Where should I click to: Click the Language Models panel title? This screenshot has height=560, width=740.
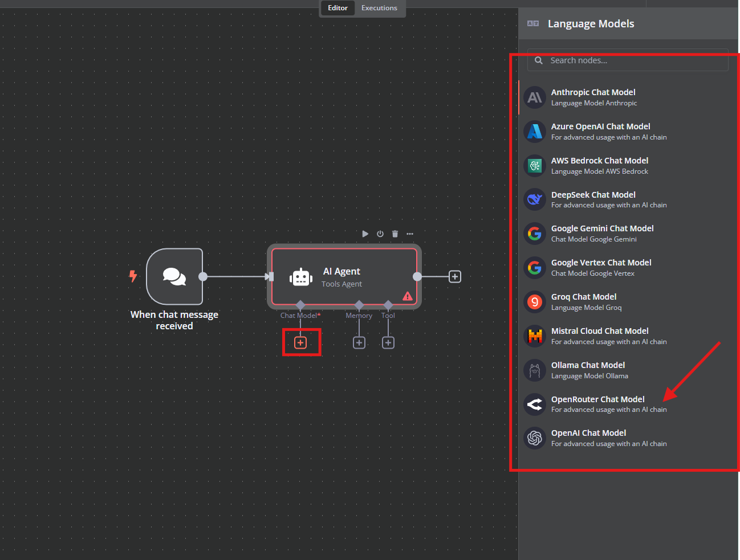coord(591,23)
